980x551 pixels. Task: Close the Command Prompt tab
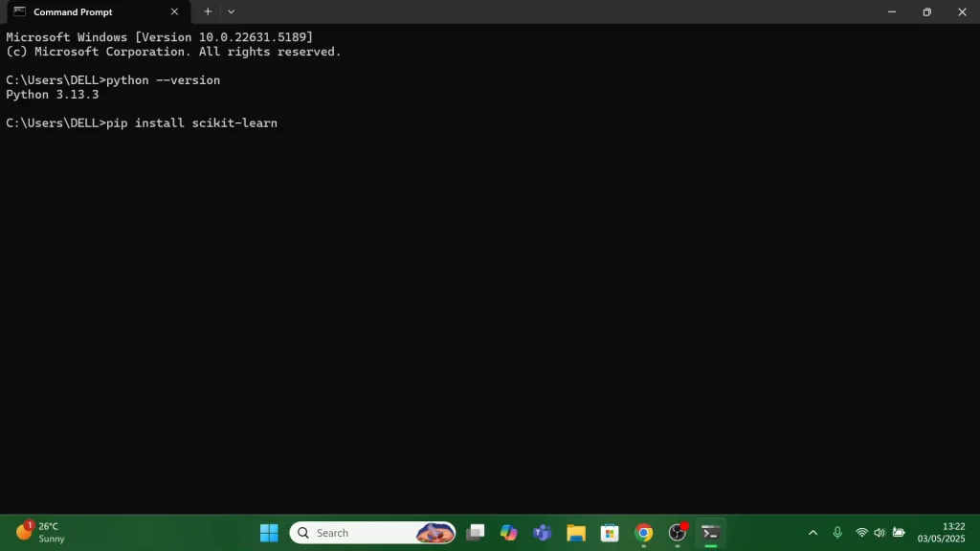coord(174,11)
